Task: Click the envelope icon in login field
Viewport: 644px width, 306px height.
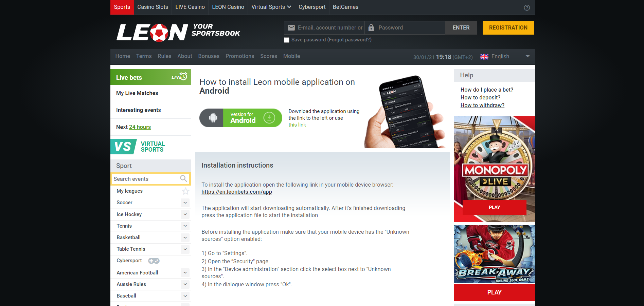Action: [x=291, y=28]
